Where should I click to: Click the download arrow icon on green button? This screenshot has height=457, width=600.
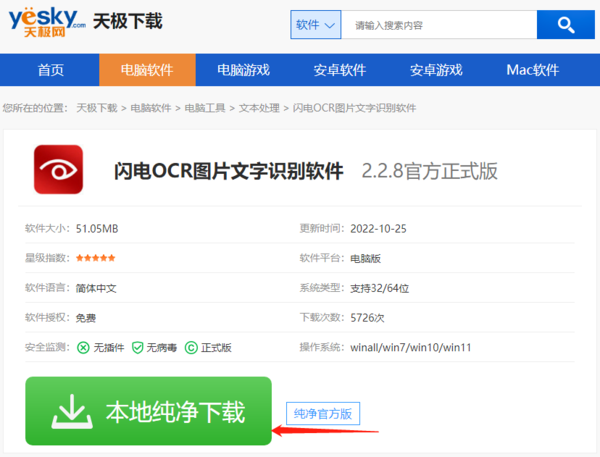(x=72, y=411)
